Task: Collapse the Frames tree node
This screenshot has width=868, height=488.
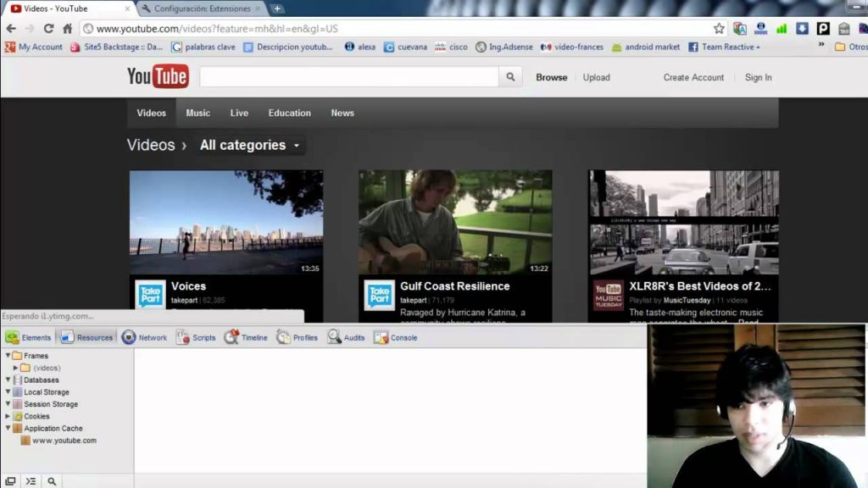Action: click(x=8, y=356)
